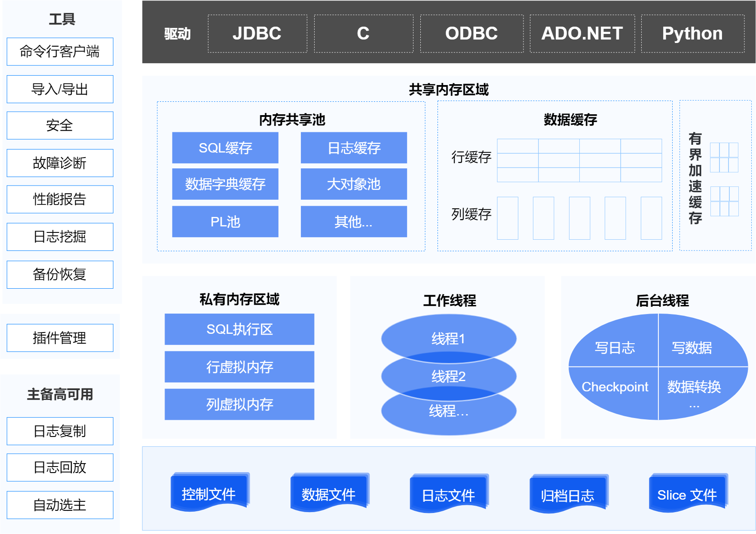The height and width of the screenshot is (534, 756).
Task: Select the 大对象池 block
Action: point(354,184)
